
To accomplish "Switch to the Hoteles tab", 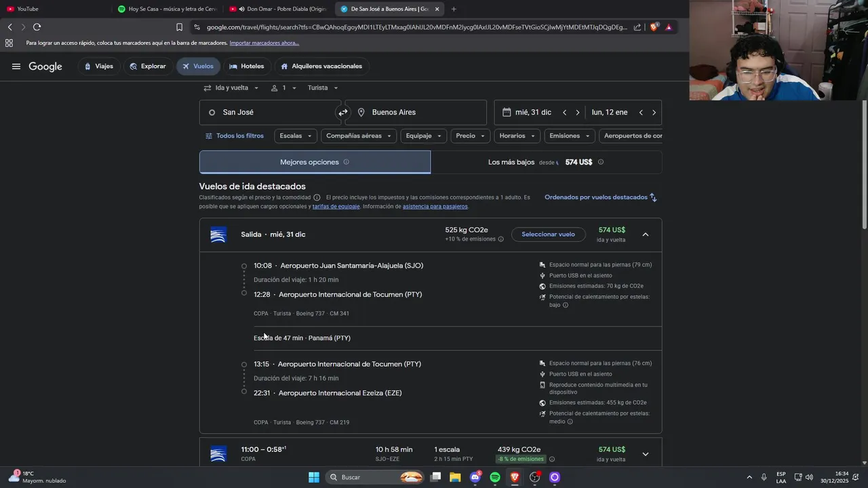I will tap(247, 66).
